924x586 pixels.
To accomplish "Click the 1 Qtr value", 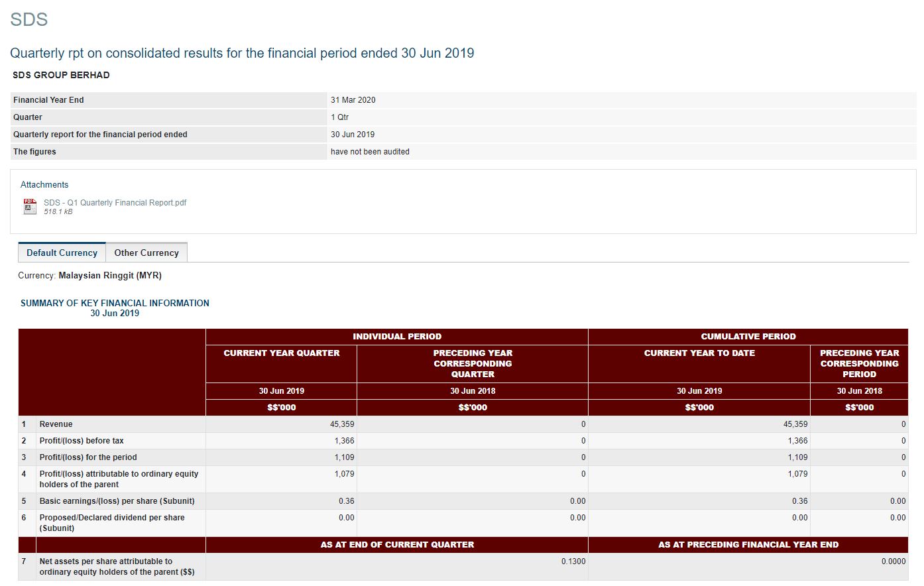I will (x=340, y=117).
